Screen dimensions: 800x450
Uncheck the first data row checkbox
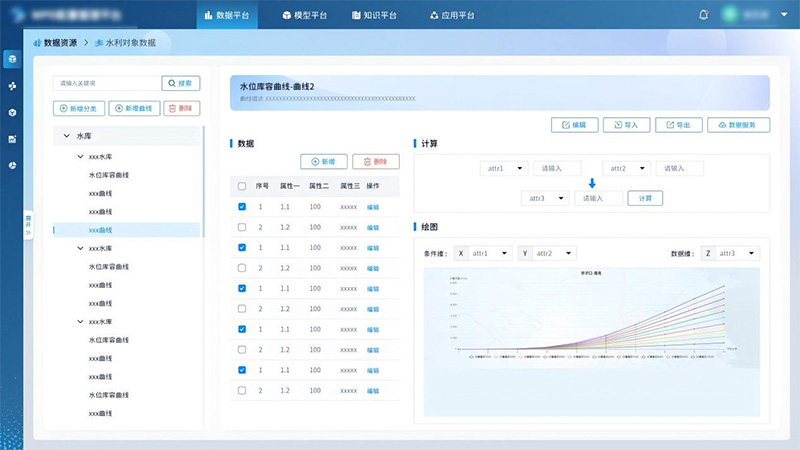pyautogui.click(x=242, y=207)
